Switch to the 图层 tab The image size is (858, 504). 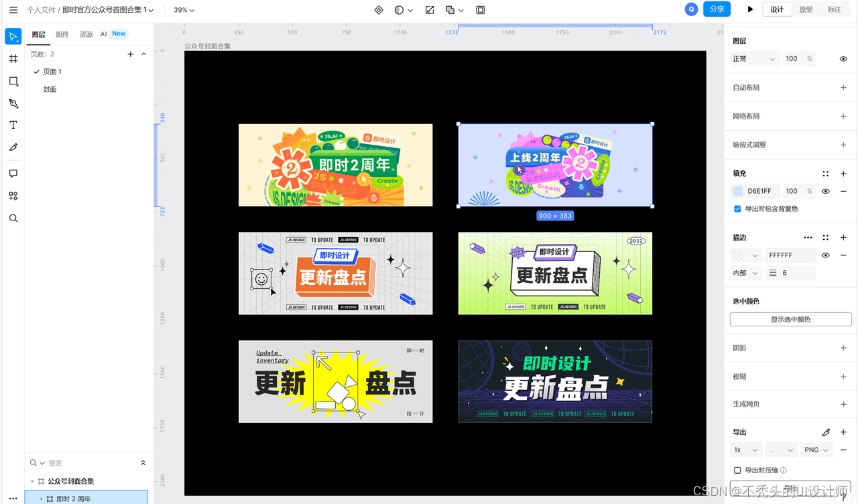[38, 34]
